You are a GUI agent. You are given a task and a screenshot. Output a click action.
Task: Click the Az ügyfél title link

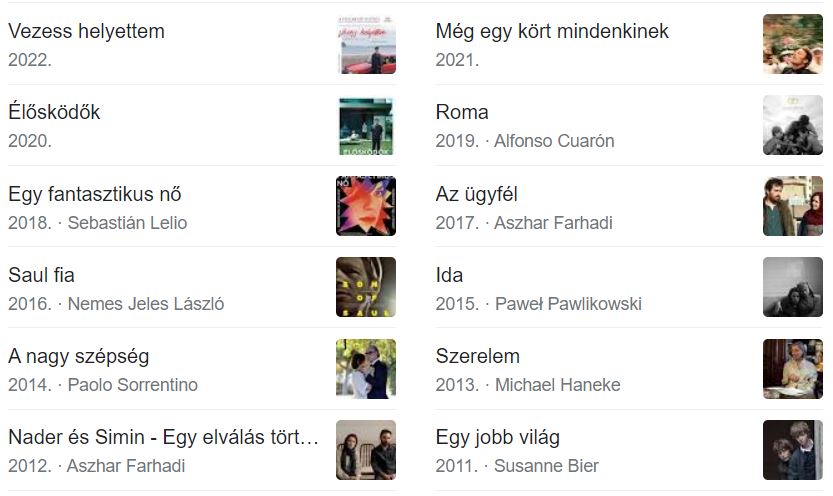click(x=476, y=194)
